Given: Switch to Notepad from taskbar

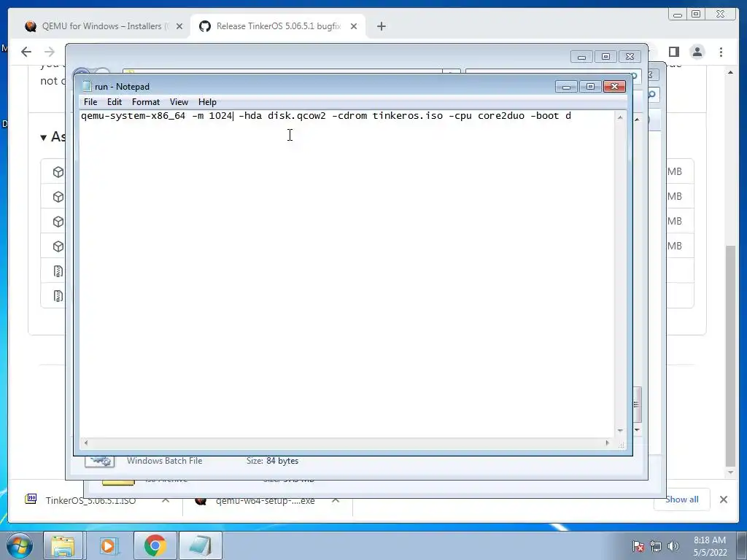Looking at the screenshot, I should point(201,545).
